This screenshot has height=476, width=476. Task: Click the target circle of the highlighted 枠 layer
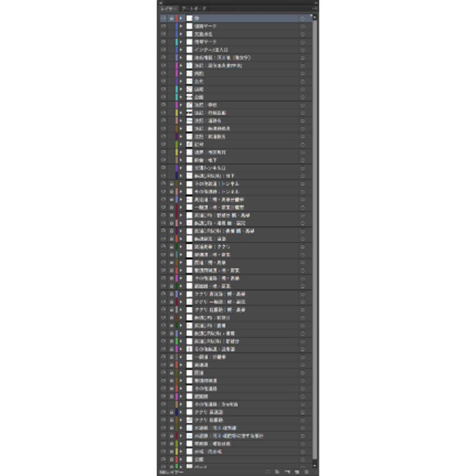[302, 18]
